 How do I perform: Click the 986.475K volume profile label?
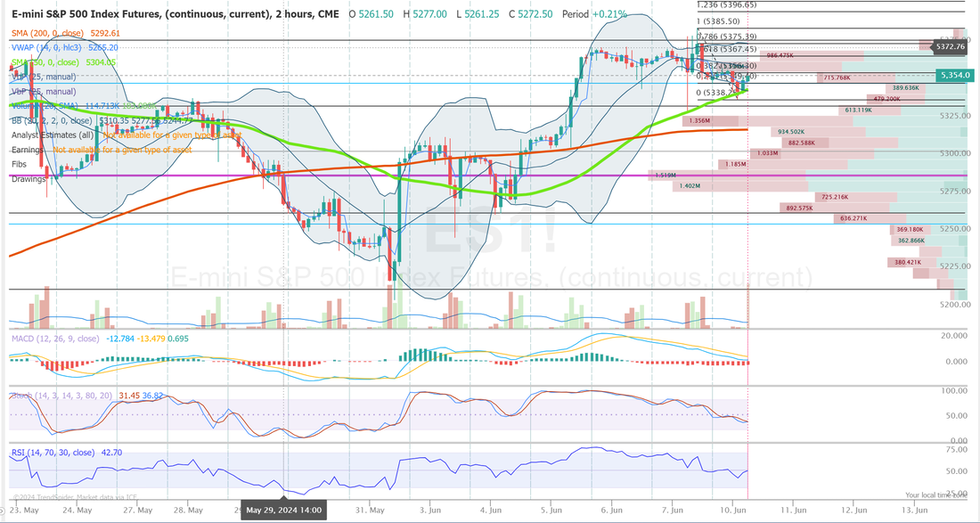780,55
